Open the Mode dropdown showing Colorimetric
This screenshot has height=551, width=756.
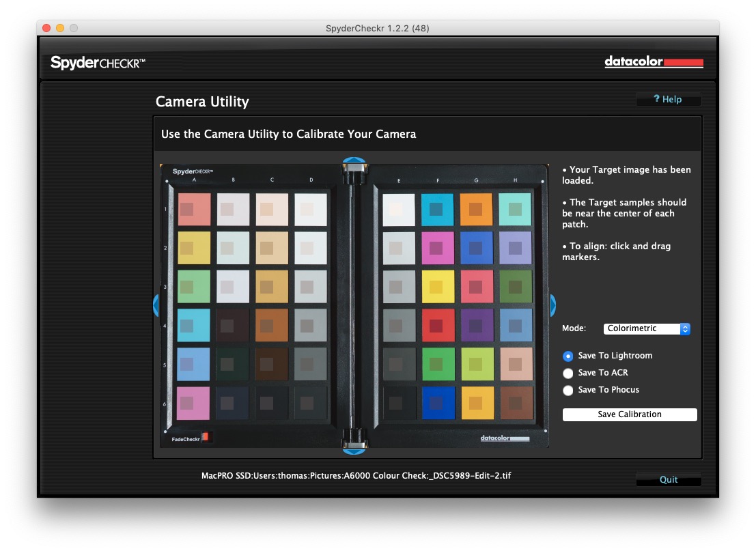(647, 328)
